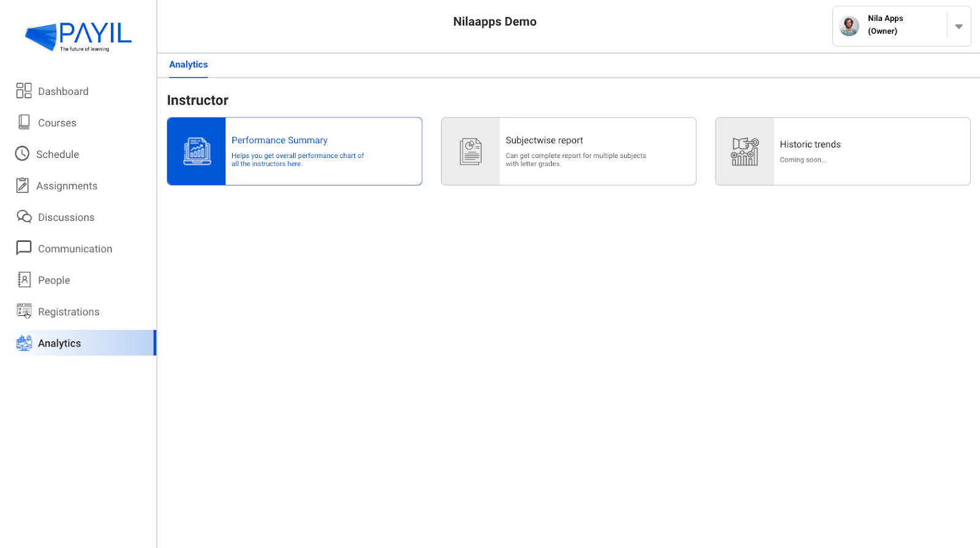Click the Assignments notepad icon

click(x=22, y=185)
